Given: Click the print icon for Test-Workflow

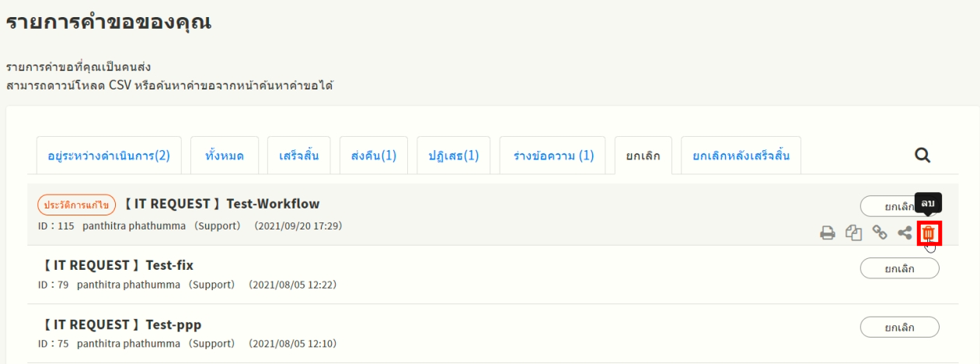Looking at the screenshot, I should coord(828,232).
